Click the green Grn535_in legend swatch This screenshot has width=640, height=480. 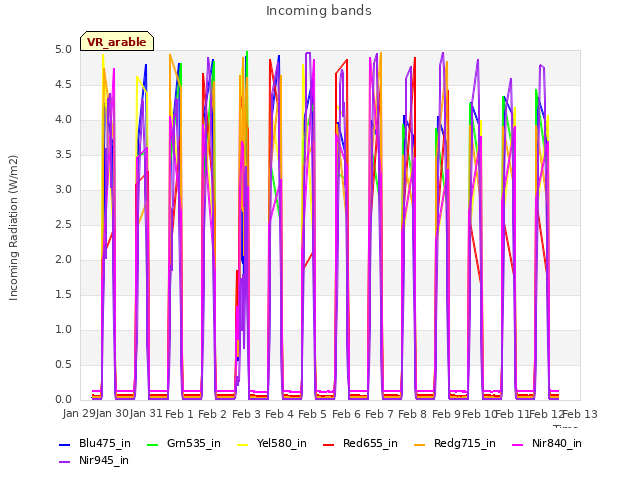(152, 444)
